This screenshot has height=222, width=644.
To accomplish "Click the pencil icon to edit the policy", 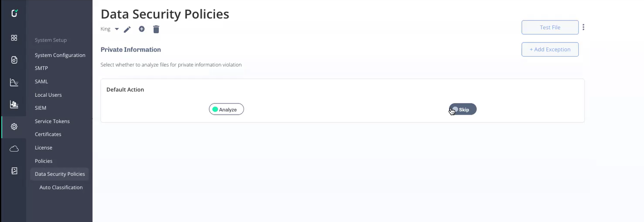I will tap(127, 29).
